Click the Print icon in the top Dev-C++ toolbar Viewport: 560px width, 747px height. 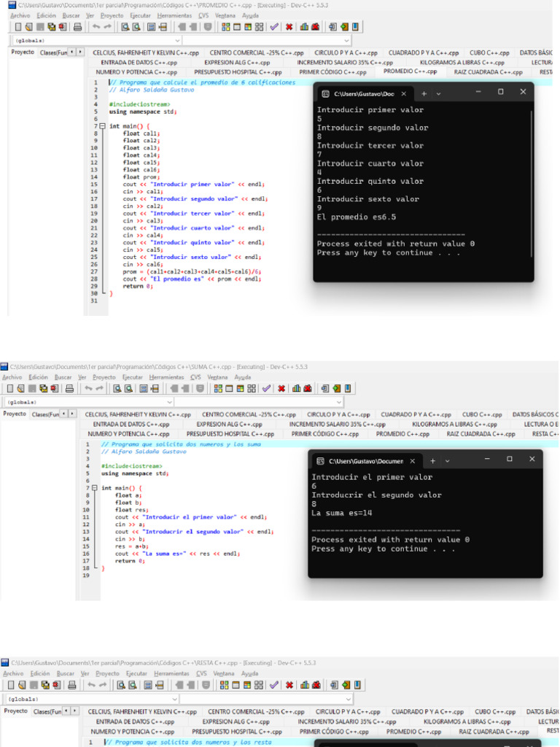77,27
